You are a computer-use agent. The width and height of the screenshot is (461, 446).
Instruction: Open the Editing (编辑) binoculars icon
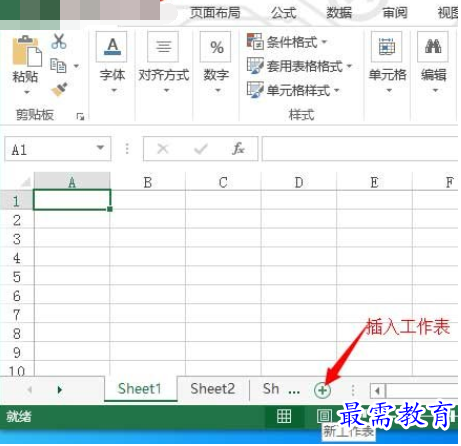(x=434, y=47)
